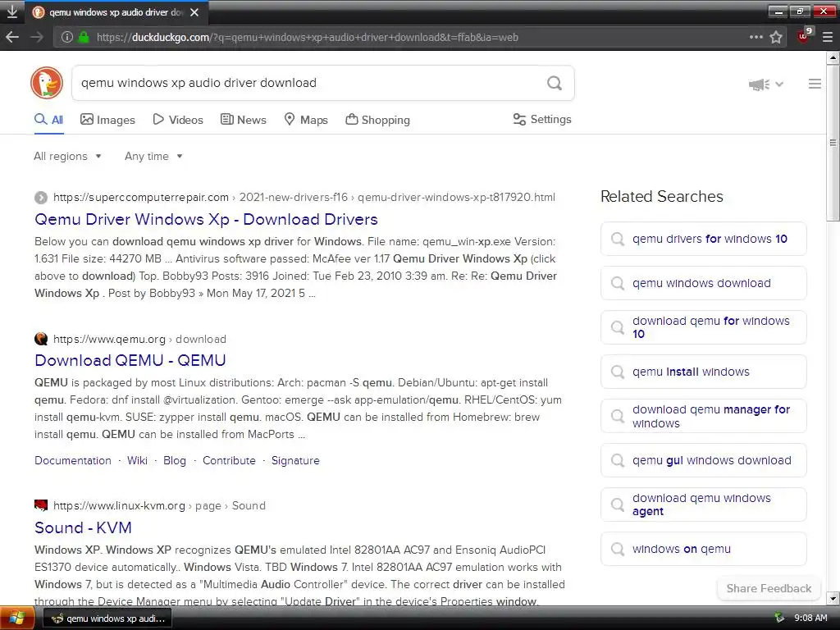
Task: Open 'Download QEMU - QEMU' result
Action: (130, 360)
